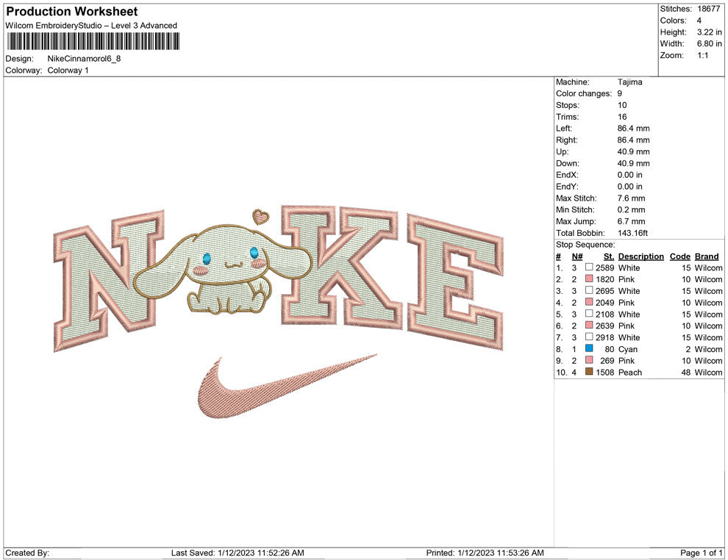Click the St. column header

(x=609, y=256)
